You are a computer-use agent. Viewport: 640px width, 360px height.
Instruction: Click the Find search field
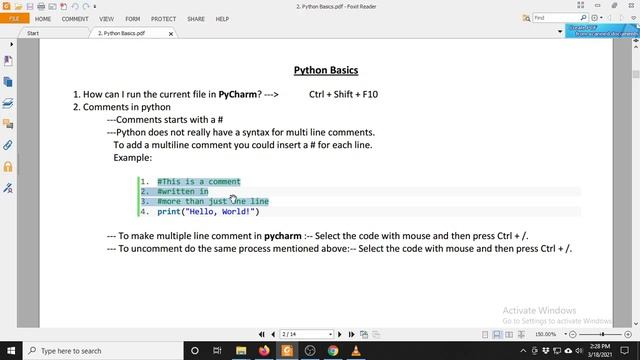pos(556,18)
